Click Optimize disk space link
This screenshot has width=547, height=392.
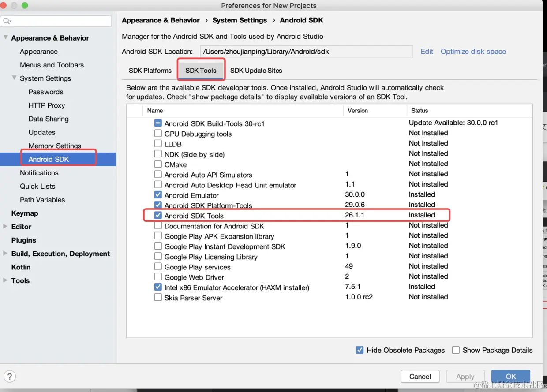tap(473, 52)
